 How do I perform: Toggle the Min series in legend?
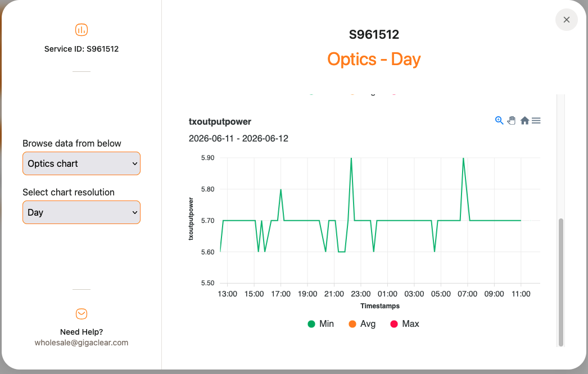coord(320,324)
